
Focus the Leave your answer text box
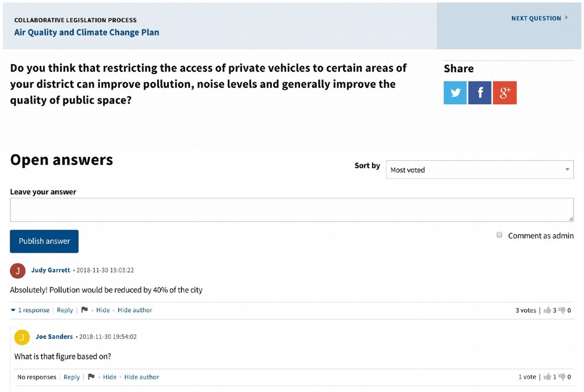(292, 210)
